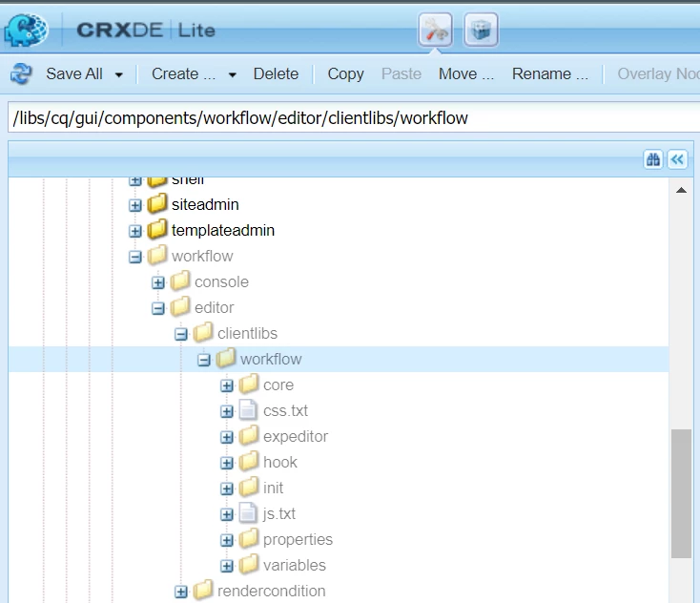Open the Tools icon button in header
Viewport: 700px width, 603px height.
[x=435, y=30]
